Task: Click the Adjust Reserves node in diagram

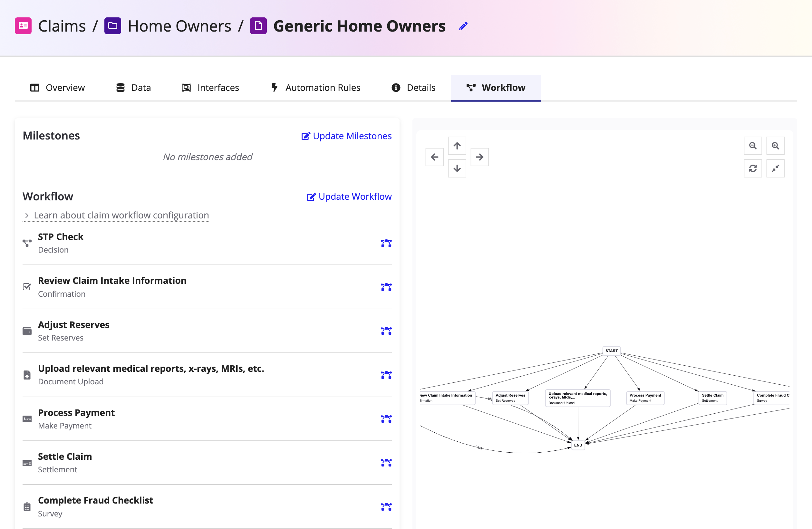Action: pyautogui.click(x=510, y=398)
